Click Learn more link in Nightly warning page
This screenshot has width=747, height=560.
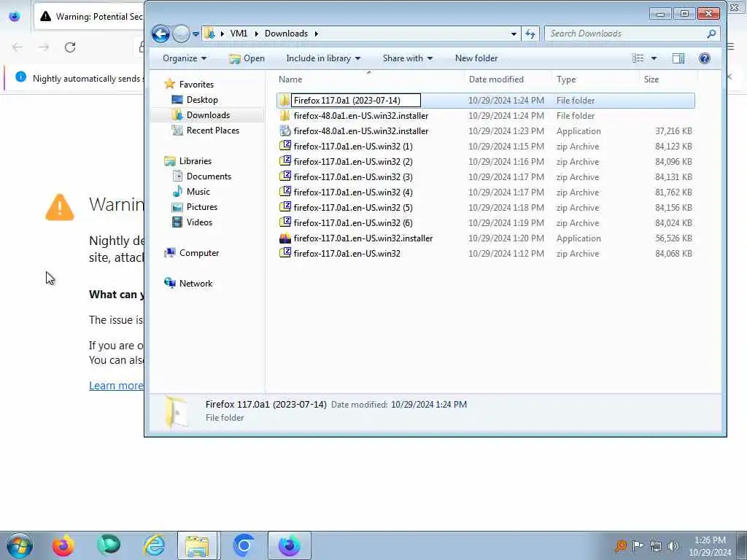click(x=116, y=385)
